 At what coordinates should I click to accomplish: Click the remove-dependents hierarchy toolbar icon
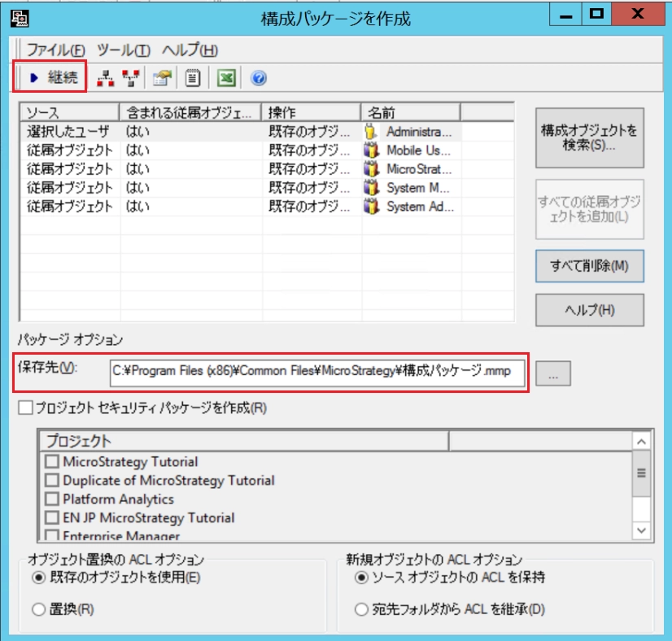[x=131, y=78]
